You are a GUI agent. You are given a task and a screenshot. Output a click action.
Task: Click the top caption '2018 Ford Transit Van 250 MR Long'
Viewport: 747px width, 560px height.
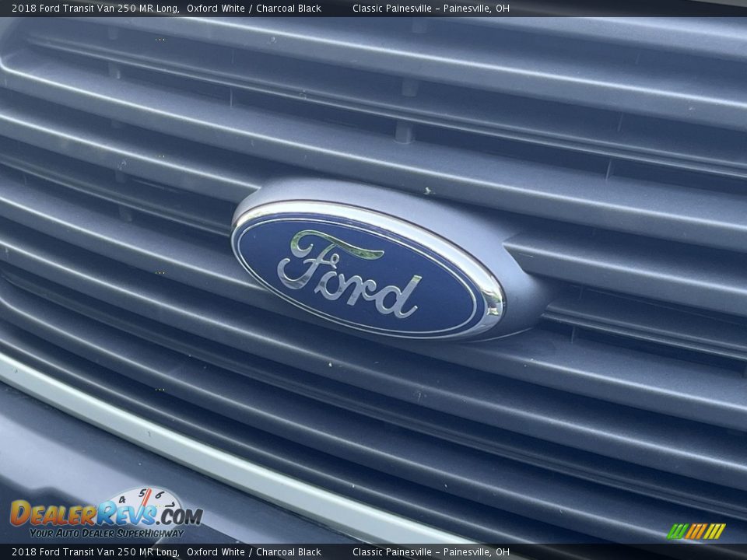click(x=95, y=8)
